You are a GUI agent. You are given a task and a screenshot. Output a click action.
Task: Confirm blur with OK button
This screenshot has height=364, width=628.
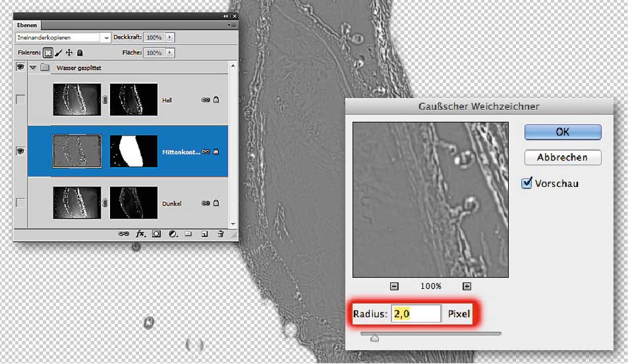click(x=563, y=132)
